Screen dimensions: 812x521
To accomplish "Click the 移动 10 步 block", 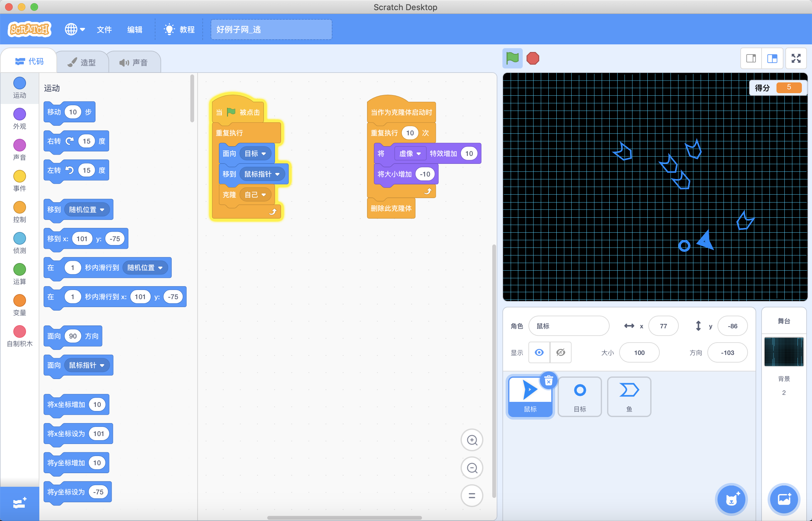I will [69, 112].
